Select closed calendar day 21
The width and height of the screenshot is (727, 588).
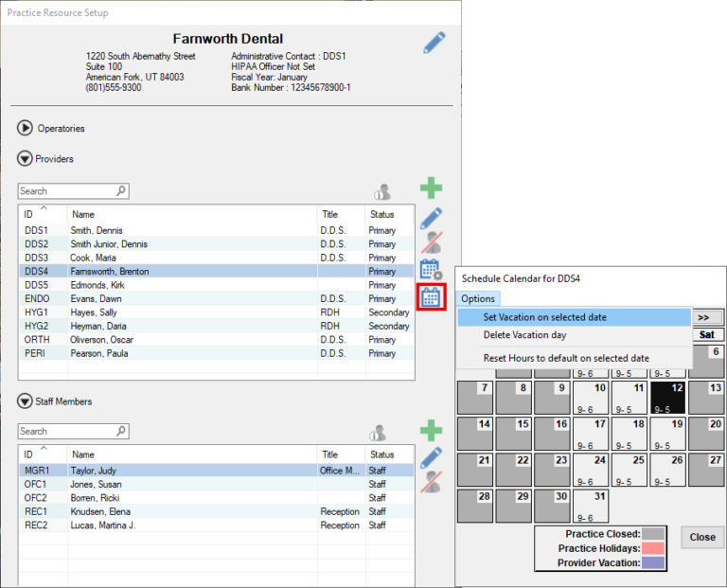[x=475, y=470]
